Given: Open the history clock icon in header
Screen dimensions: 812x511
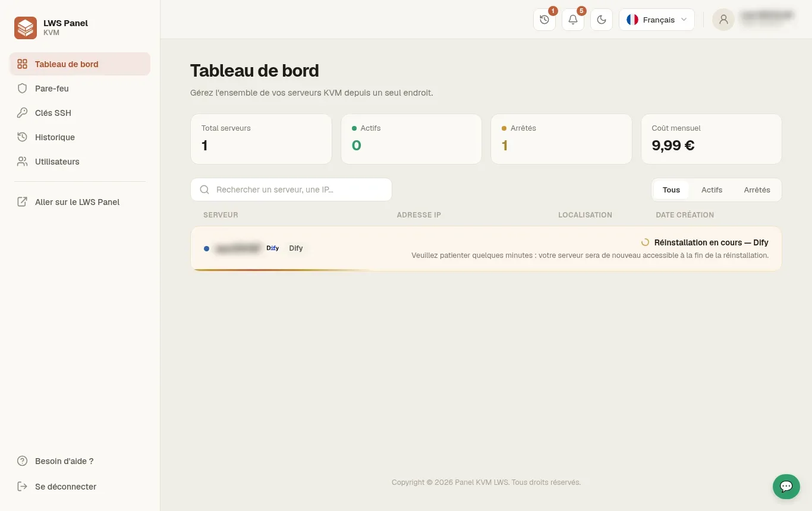Looking at the screenshot, I should [x=545, y=20].
